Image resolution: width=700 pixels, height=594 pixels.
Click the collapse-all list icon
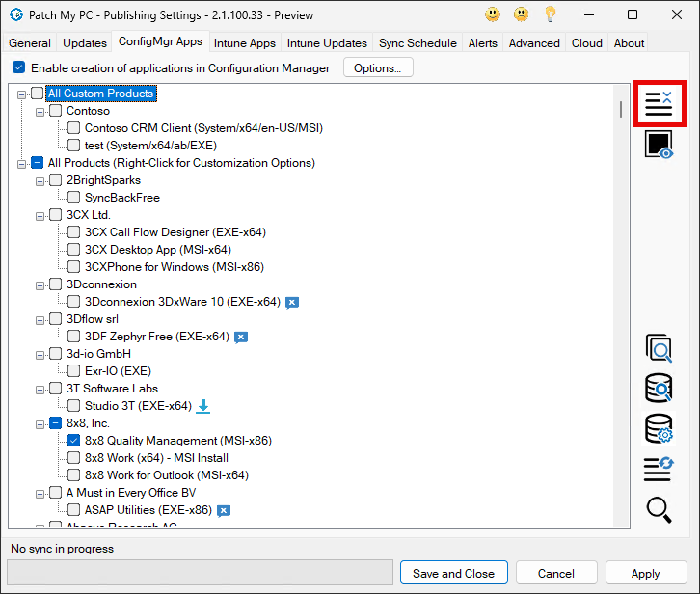pos(659,103)
